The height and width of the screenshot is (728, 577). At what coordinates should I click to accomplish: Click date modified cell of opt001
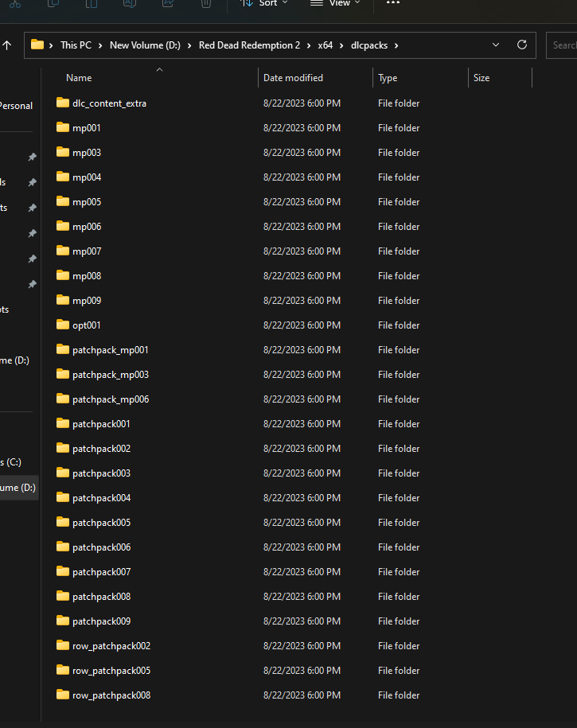click(302, 325)
